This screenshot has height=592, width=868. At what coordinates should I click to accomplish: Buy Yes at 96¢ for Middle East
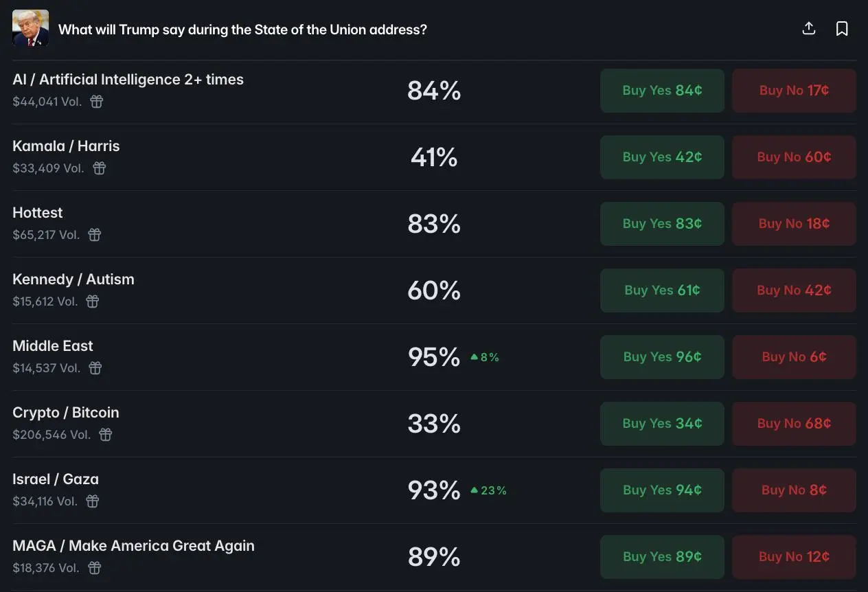(x=662, y=357)
